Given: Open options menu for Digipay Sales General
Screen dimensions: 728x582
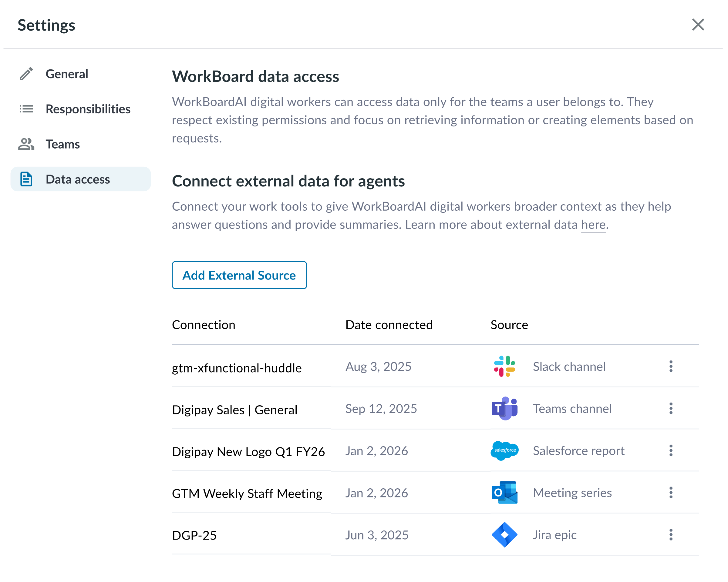Looking at the screenshot, I should point(671,409).
